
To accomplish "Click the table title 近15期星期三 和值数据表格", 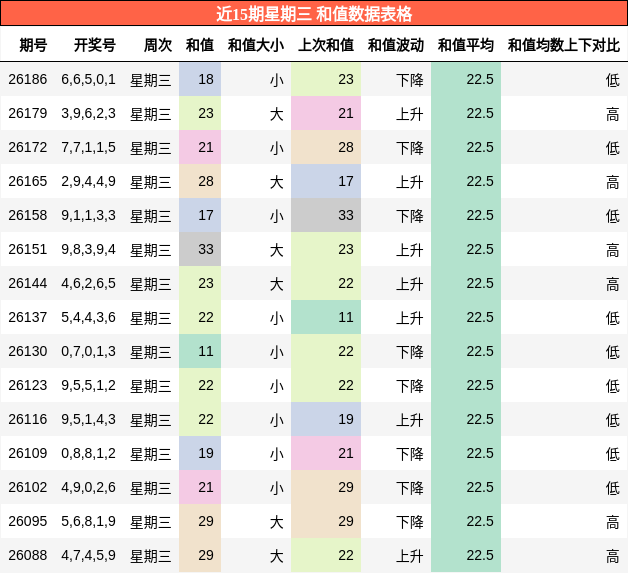I will click(x=314, y=14).
